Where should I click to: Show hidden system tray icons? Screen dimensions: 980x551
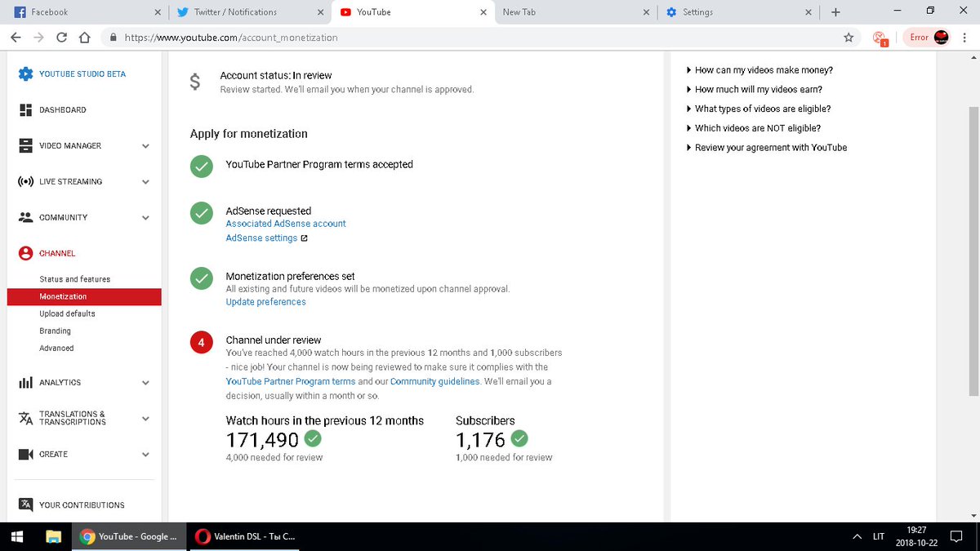coord(857,536)
